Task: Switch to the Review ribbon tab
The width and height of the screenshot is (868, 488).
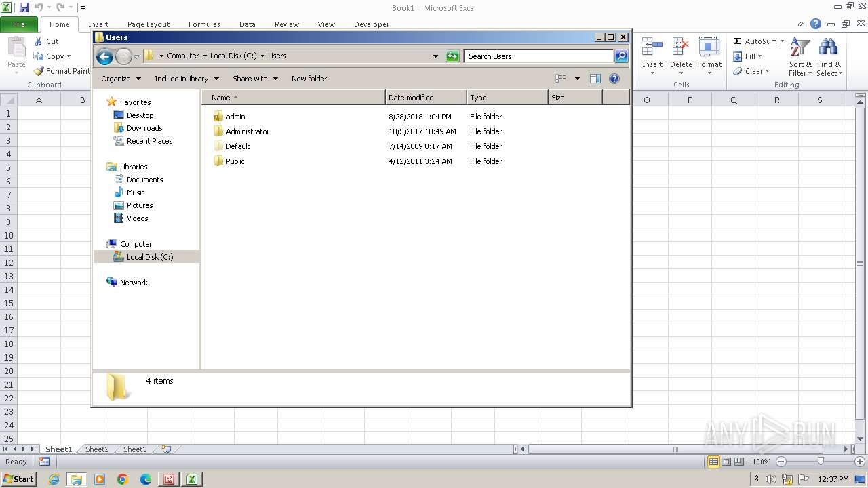Action: click(x=287, y=24)
